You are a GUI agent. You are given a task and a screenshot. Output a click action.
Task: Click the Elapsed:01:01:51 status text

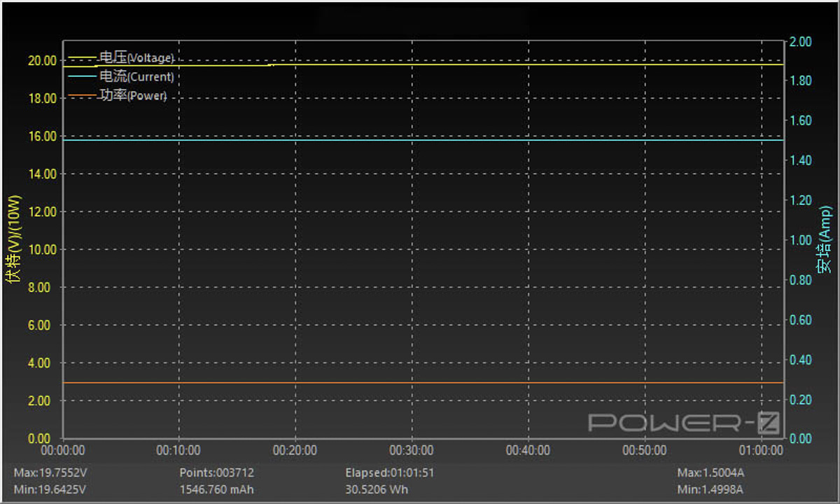[389, 473]
